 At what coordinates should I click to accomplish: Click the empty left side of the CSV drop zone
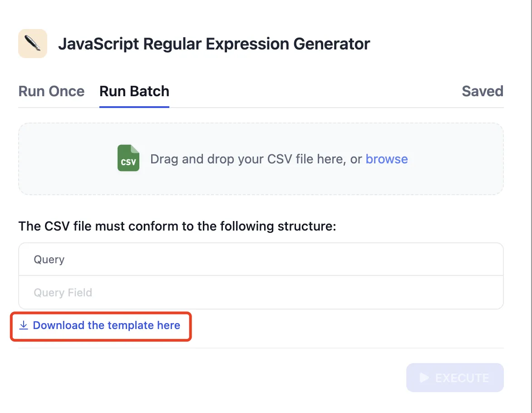click(x=64, y=159)
